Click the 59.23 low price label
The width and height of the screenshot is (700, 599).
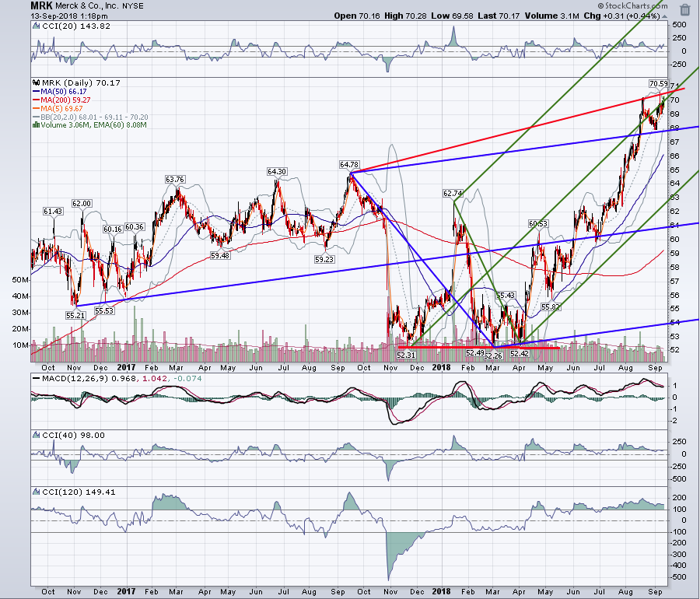(x=324, y=259)
